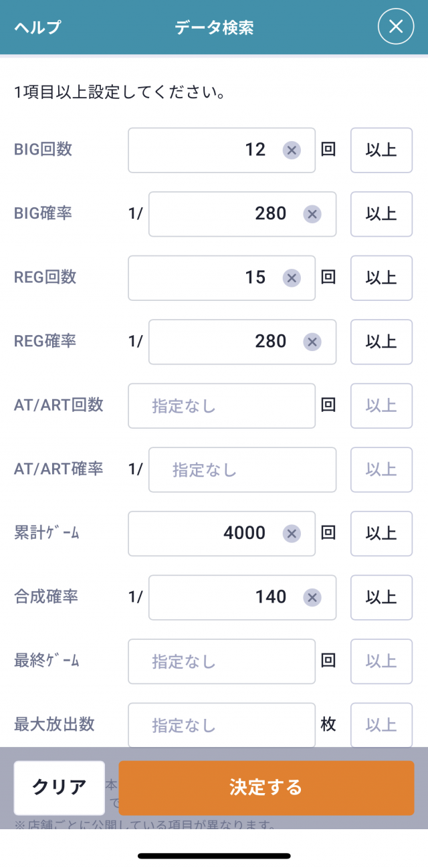Clear the BIG回数 value with its X icon
The width and height of the screenshot is (428, 868).
click(x=291, y=150)
